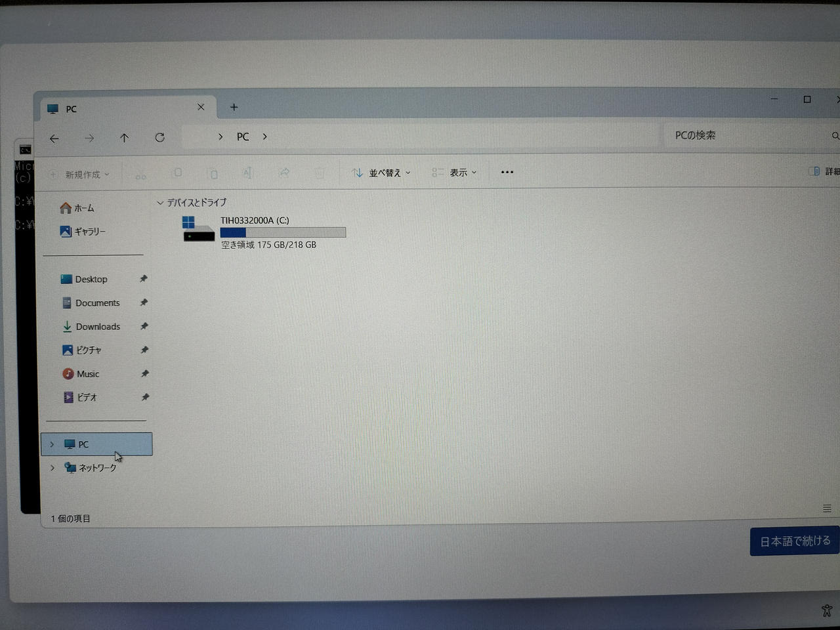Open the 表示 view menu
840x630 pixels.
pyautogui.click(x=455, y=173)
